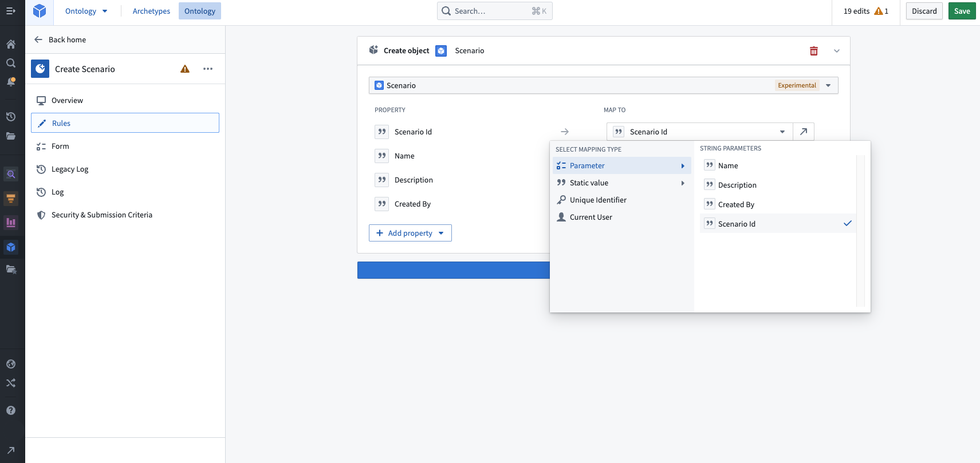Select the Description string parameter
980x463 pixels.
pos(778,185)
